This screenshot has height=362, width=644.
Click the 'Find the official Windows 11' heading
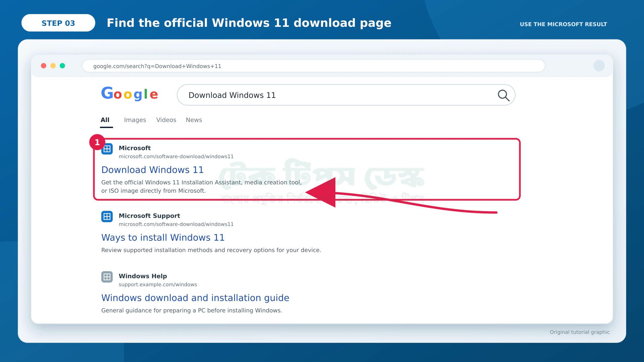coord(249,23)
